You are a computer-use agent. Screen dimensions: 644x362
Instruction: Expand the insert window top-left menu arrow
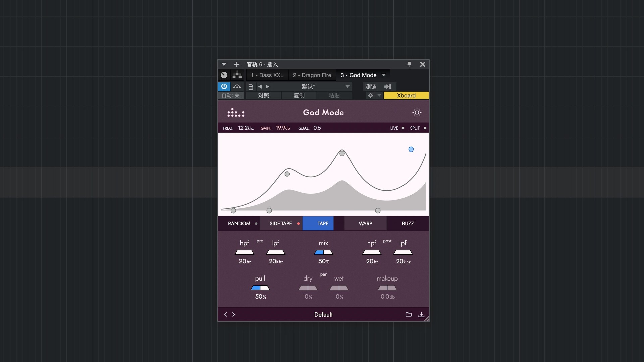(x=224, y=64)
